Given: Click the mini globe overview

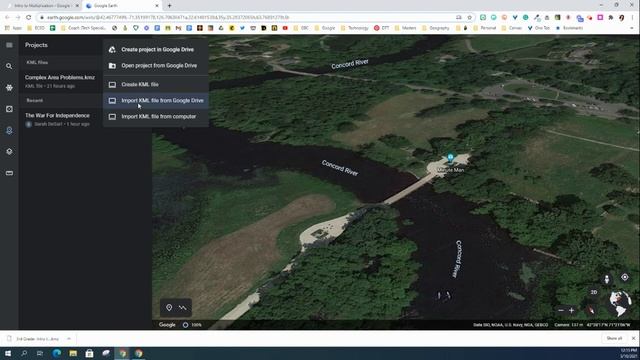Looking at the screenshot, I should click(620, 303).
